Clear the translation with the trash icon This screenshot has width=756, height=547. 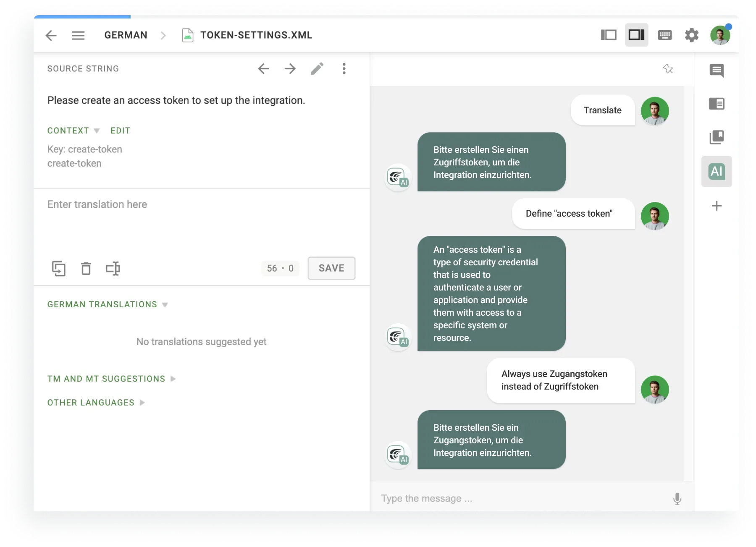(x=86, y=268)
